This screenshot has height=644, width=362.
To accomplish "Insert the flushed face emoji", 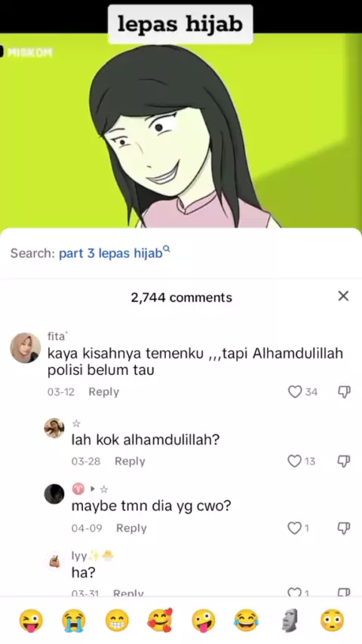I will [x=332, y=620].
